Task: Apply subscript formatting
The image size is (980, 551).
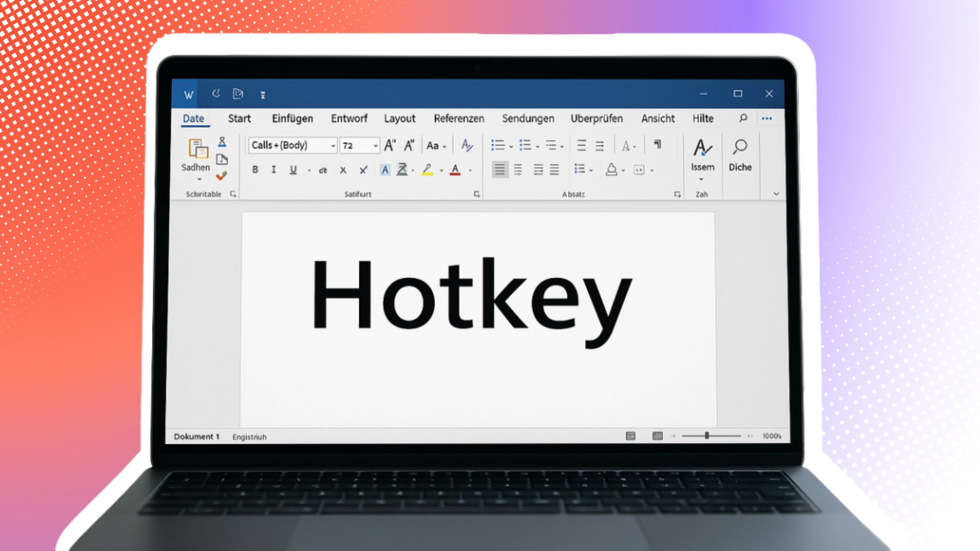Action: tap(343, 170)
